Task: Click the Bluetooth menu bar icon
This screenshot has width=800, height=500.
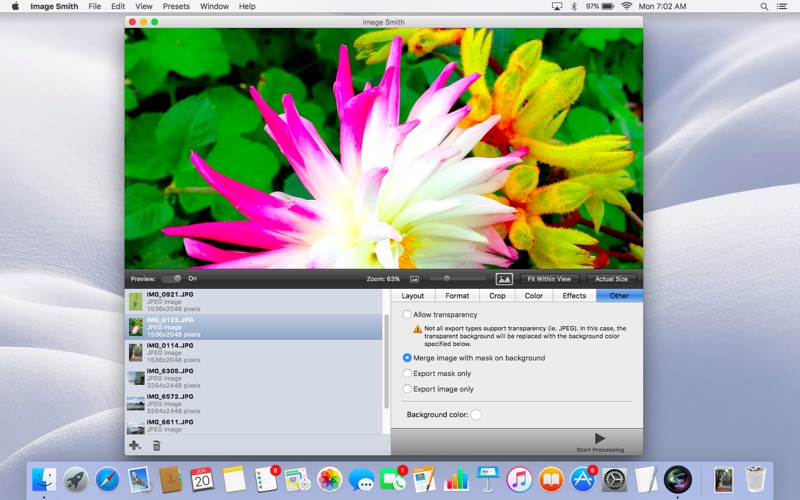Action: click(573, 7)
